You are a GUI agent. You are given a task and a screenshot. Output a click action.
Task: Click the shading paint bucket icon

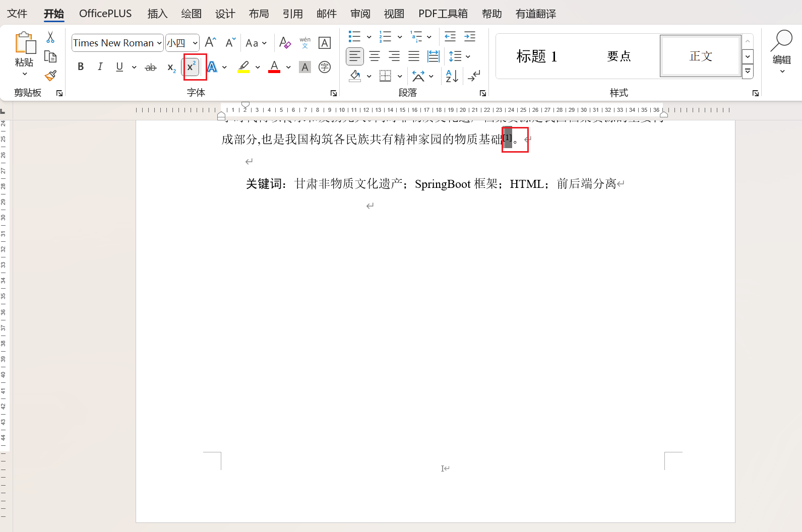pyautogui.click(x=355, y=76)
